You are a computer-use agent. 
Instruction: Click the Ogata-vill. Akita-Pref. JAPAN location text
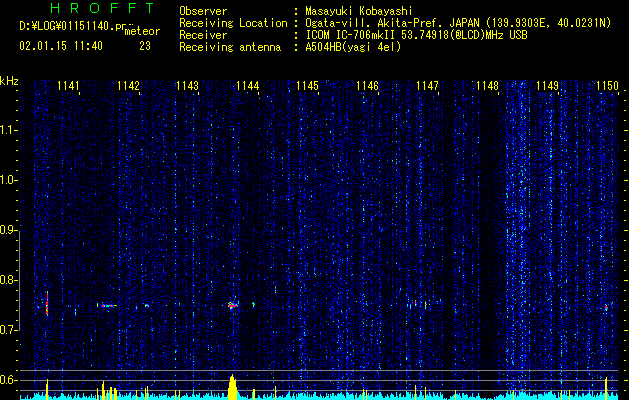tap(458, 23)
